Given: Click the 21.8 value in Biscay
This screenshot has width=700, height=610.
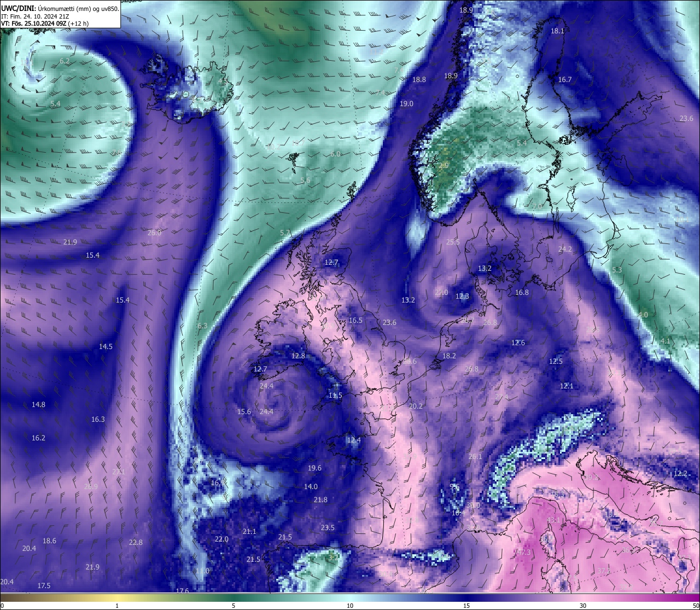Looking at the screenshot, I should click(320, 499).
